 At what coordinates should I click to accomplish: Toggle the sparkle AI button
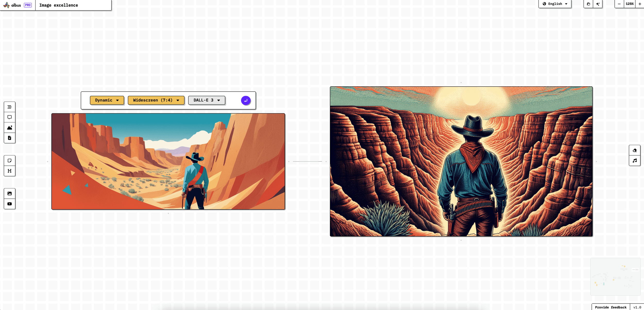(x=598, y=4)
